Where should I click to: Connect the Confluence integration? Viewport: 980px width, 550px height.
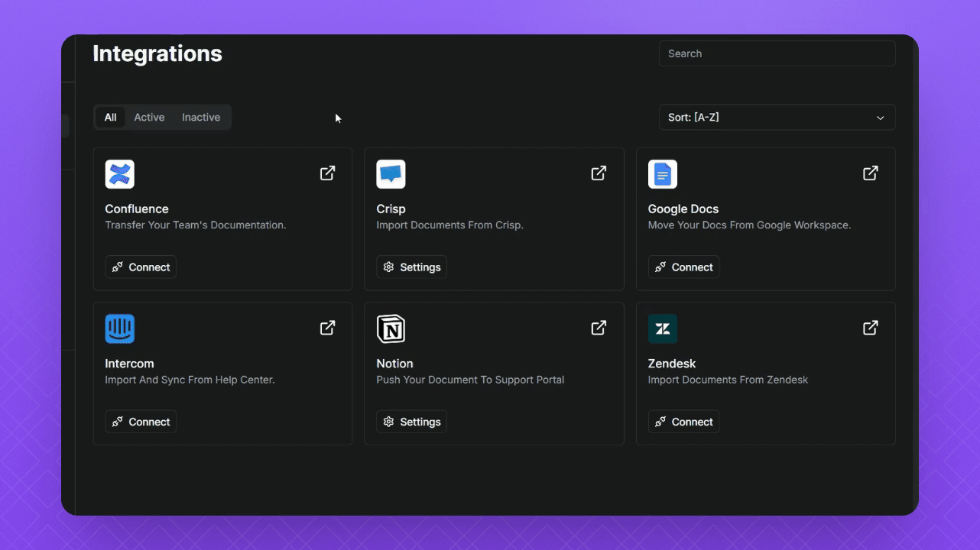click(x=141, y=267)
